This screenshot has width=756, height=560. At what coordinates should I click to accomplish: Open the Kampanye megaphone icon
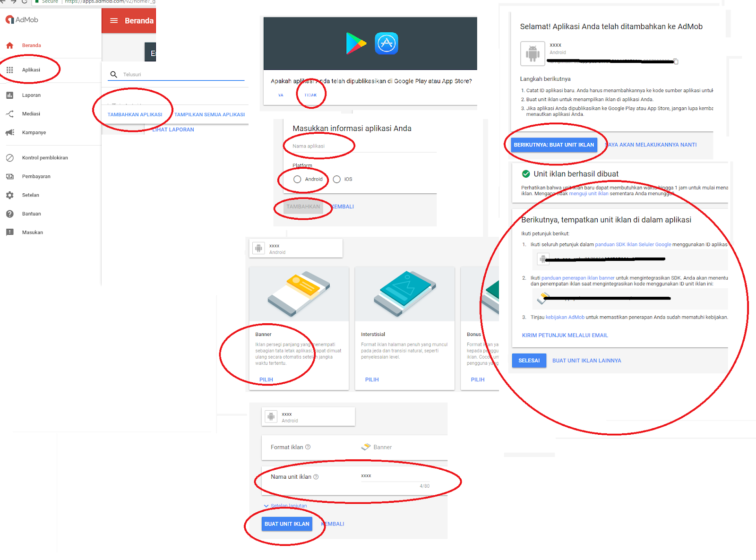pos(9,133)
